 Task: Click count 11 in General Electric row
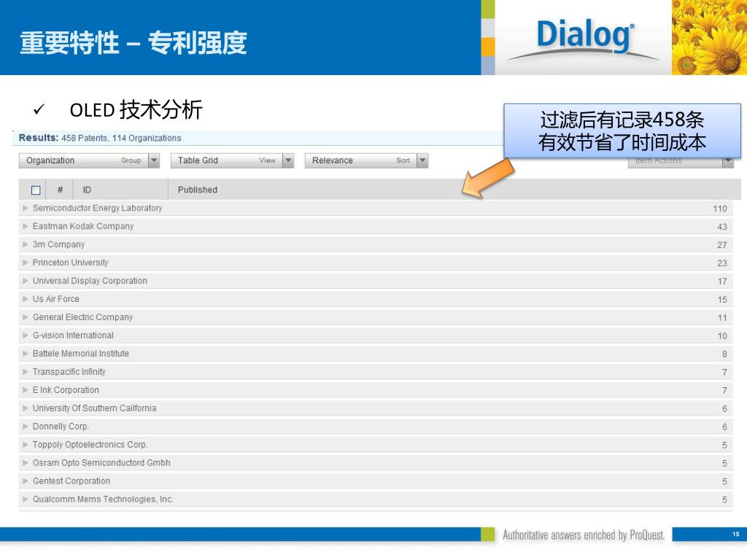coord(722,318)
